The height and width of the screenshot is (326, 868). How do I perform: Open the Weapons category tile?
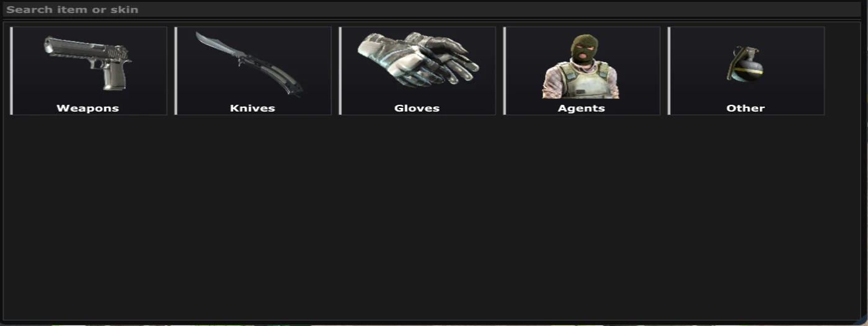coord(89,71)
